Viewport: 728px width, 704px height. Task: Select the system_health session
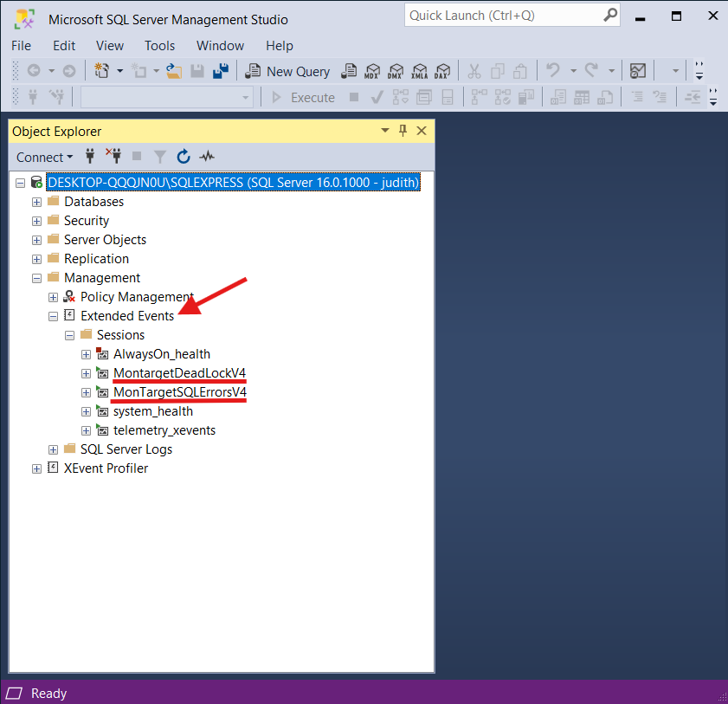pyautogui.click(x=152, y=411)
